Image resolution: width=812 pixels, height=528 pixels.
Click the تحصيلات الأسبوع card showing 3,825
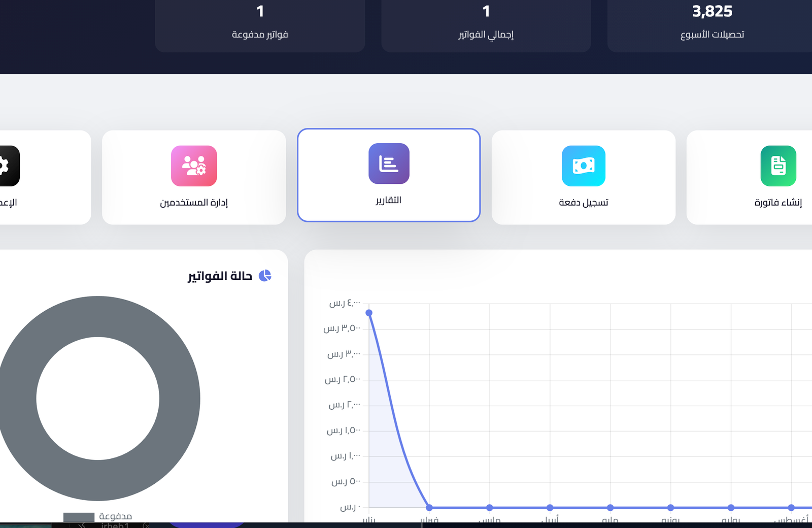tap(712, 24)
